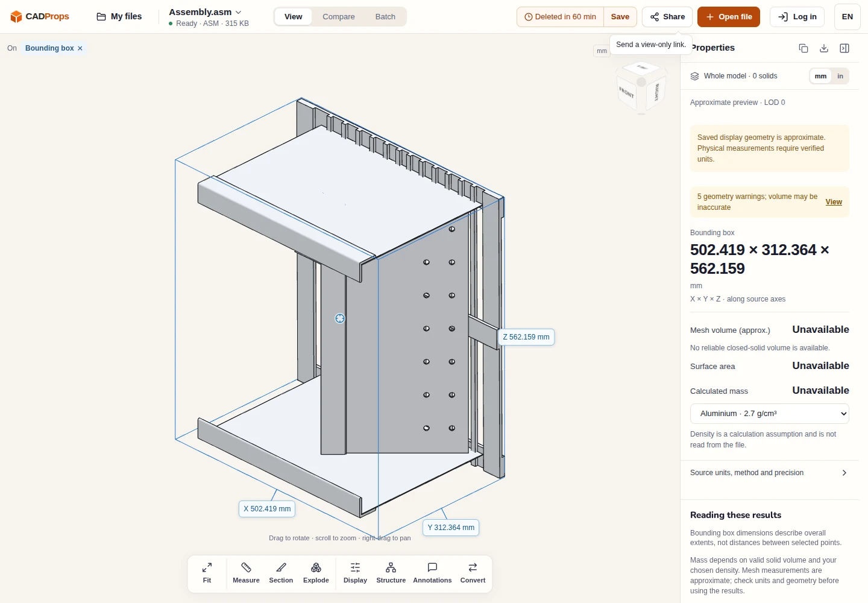Click the Open file button
Viewport: 868px width, 603px height.
(729, 16)
